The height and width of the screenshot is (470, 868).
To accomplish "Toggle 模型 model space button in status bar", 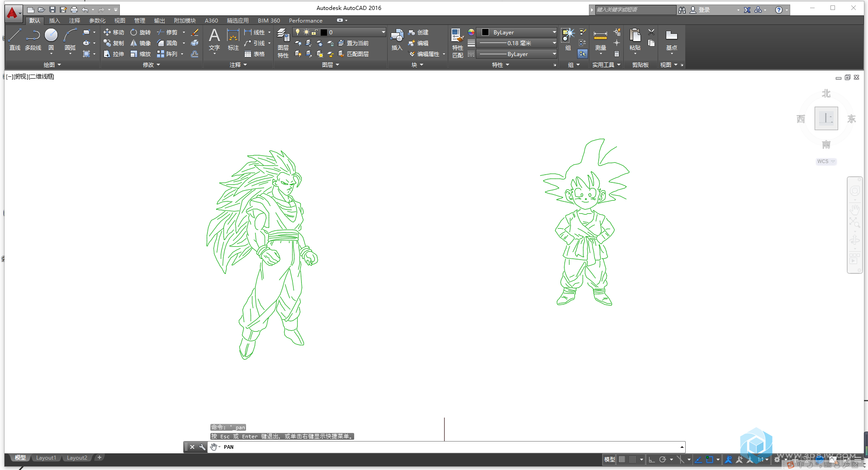I will pos(610,459).
